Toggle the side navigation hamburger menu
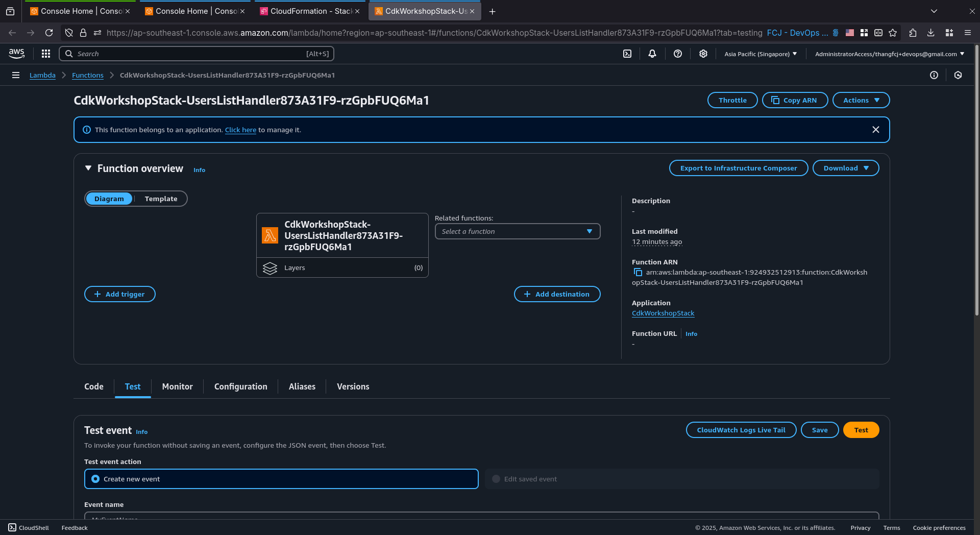Image resolution: width=980 pixels, height=535 pixels. coord(16,75)
